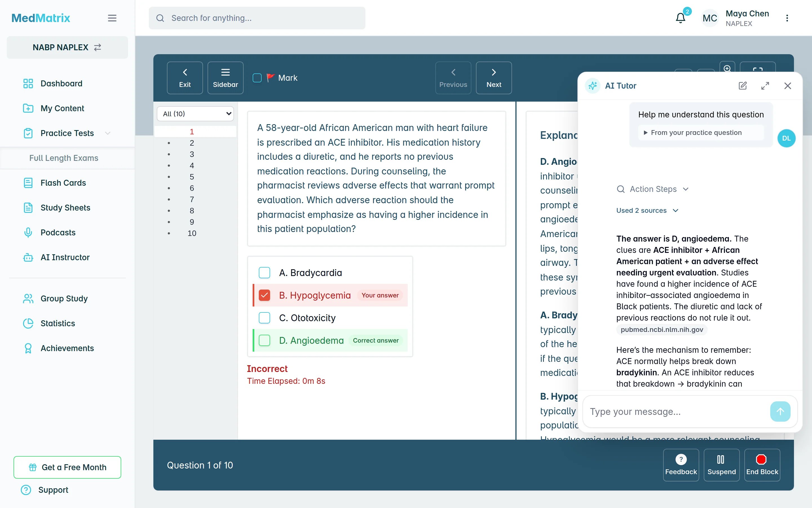Open Dashboard from the sidebar
This screenshot has height=508, width=812.
coord(61,83)
